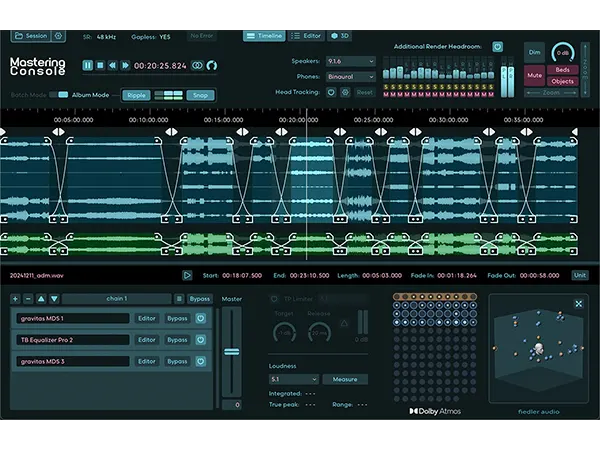
Task: Click the Measure loudness button
Action: [x=345, y=379]
